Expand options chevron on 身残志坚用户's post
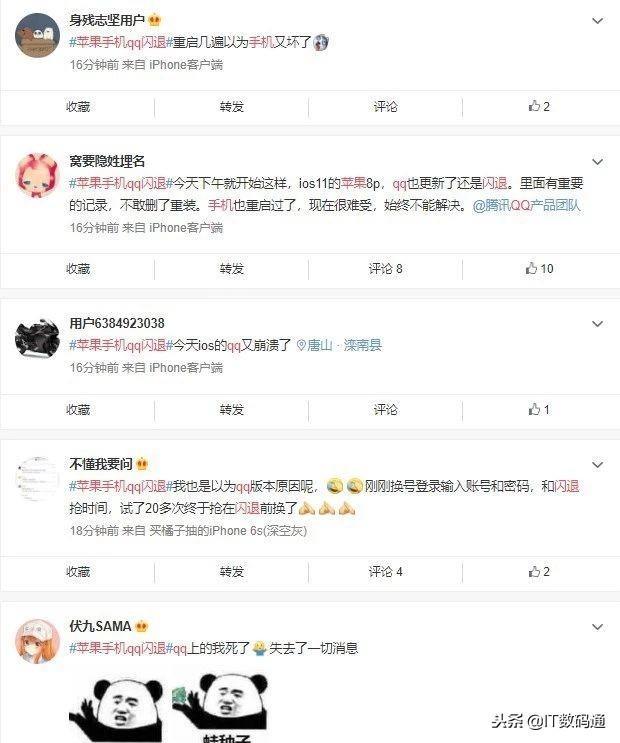The height and width of the screenshot is (743, 620). coord(597,21)
